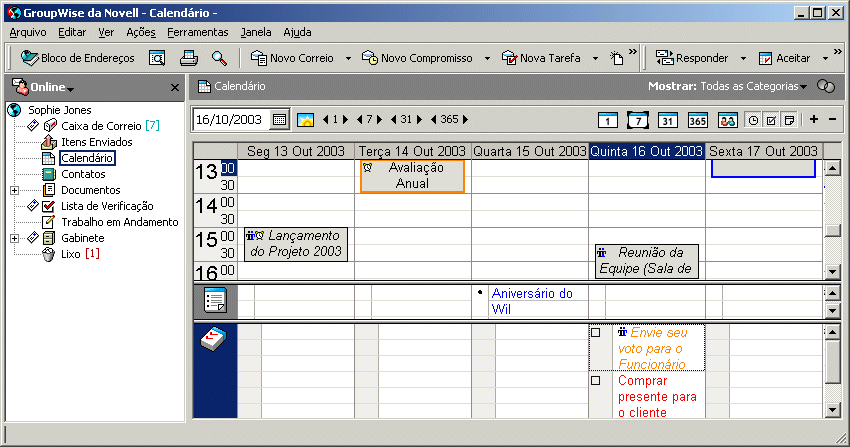This screenshot has width=850, height=447.
Task: Expand the Documentos folder
Action: pos(15,190)
